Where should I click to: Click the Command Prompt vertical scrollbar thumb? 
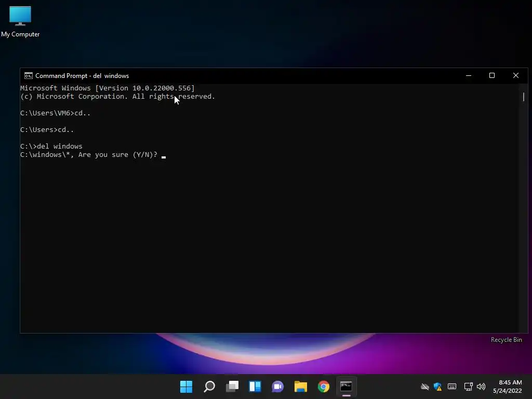pyautogui.click(x=524, y=97)
